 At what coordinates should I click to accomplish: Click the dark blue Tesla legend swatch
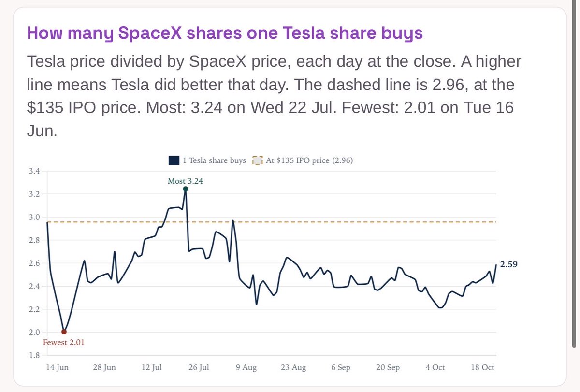coord(174,160)
